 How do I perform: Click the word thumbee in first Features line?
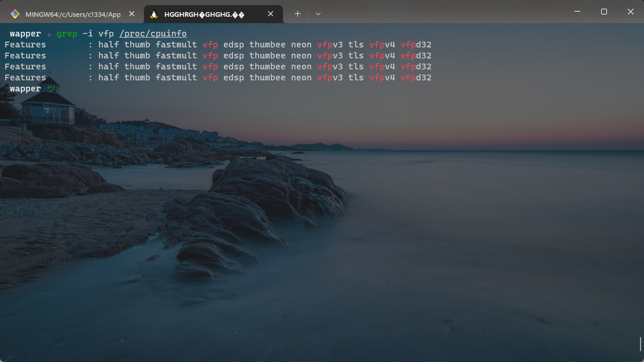267,44
